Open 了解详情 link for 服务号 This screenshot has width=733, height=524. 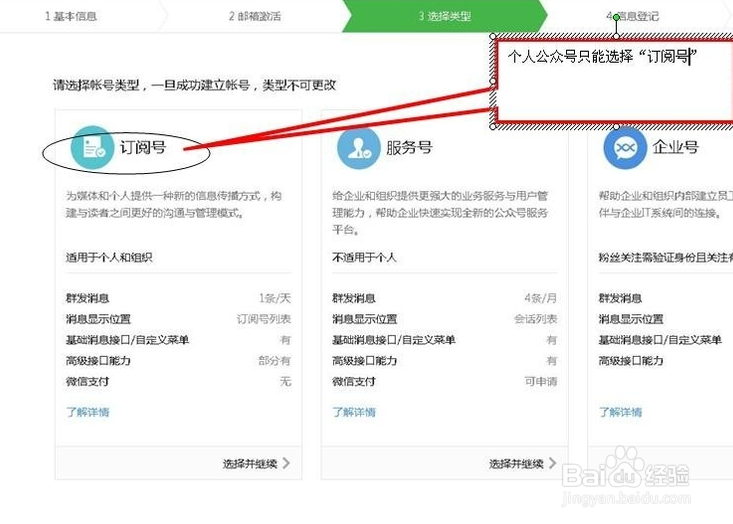[x=354, y=412]
